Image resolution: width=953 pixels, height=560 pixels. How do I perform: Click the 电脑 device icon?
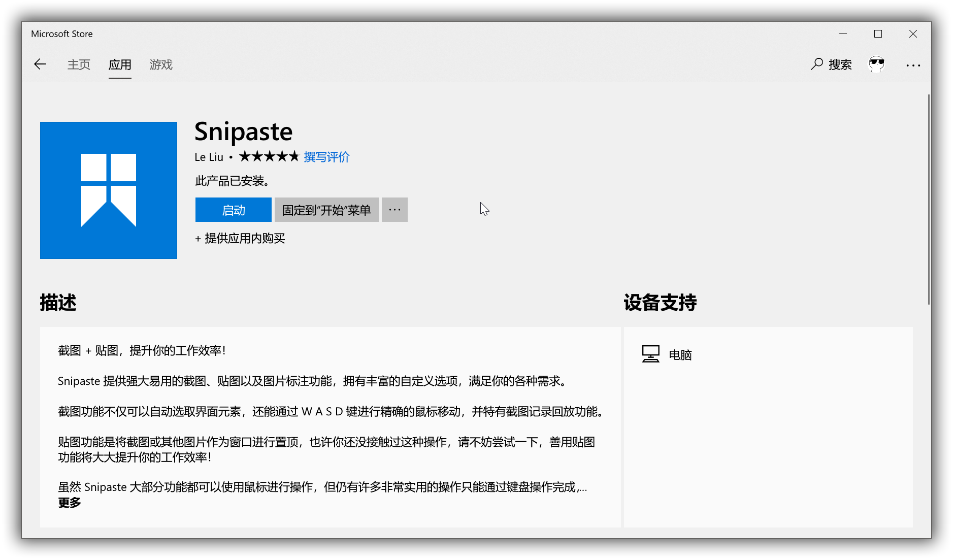[x=650, y=354]
